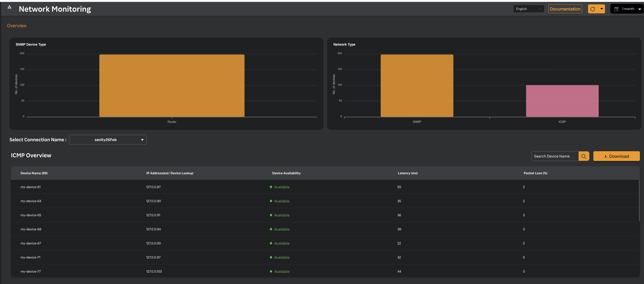644x284 pixels.
Task: Open the English language selector
Action: (528, 9)
